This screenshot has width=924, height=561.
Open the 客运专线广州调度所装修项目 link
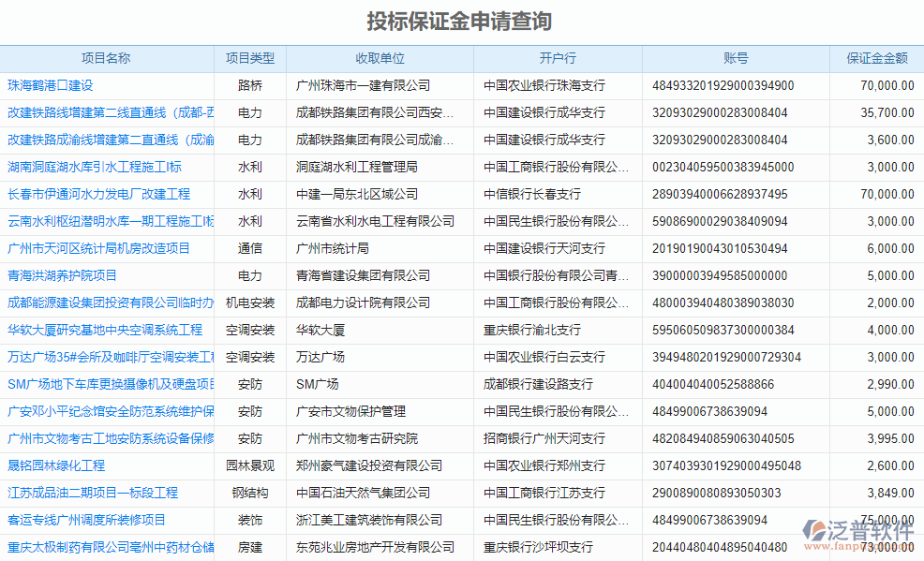pyautogui.click(x=87, y=520)
